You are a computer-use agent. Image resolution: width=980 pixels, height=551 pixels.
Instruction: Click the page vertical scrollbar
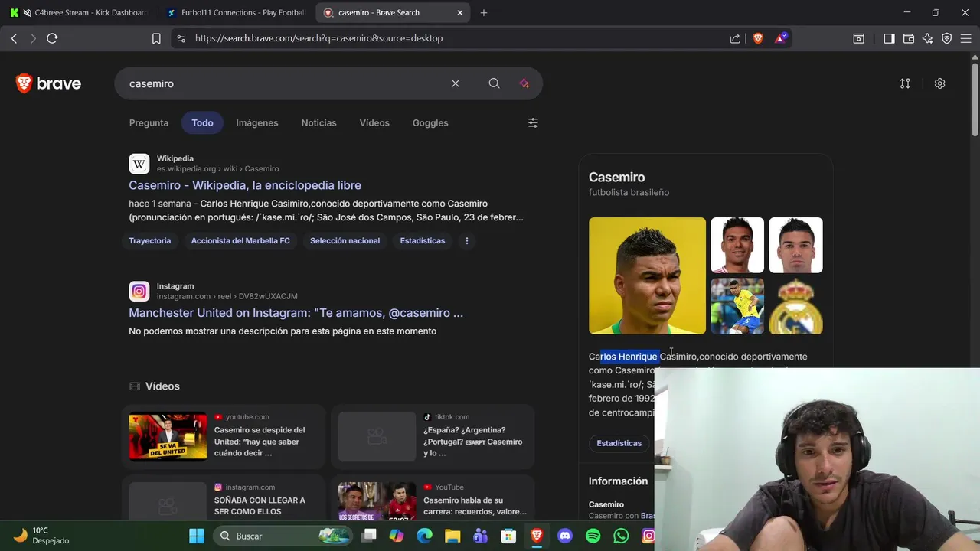click(975, 99)
